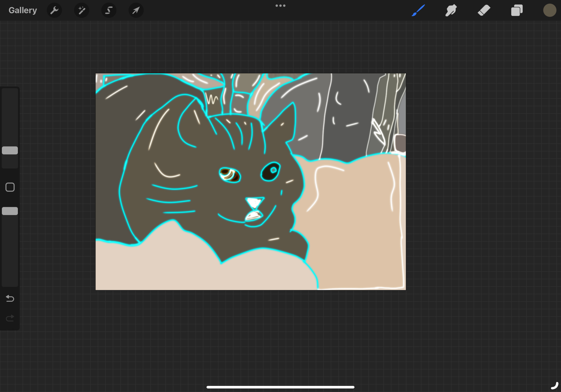Select the Eraser tool
Screen dimensions: 561x392
(x=484, y=10)
